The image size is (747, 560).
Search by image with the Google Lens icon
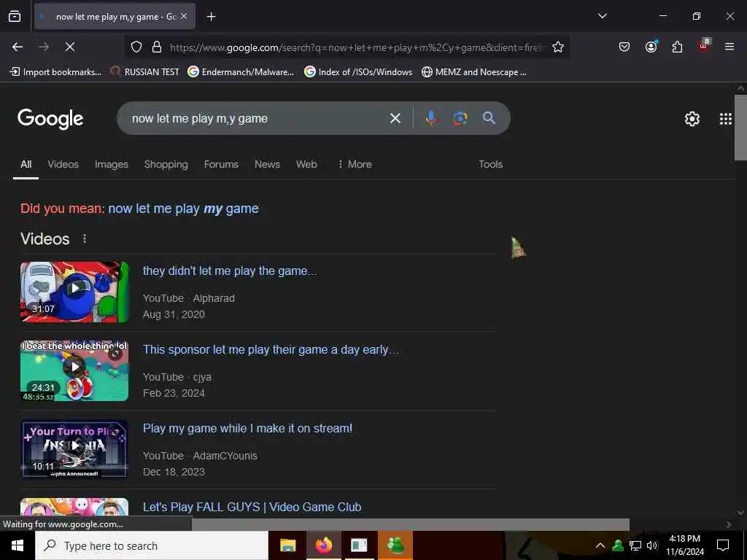(460, 118)
